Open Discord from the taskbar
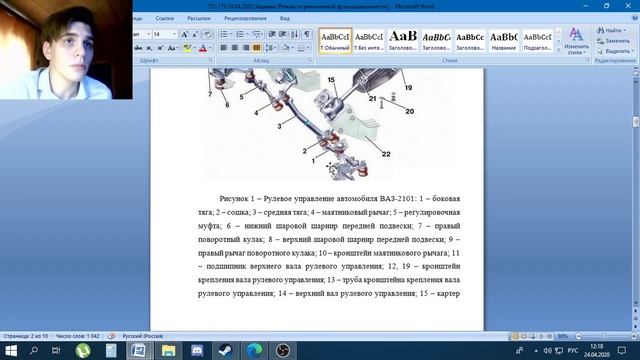Screen dimensions: 640x360 pyautogui.click(x=197, y=350)
